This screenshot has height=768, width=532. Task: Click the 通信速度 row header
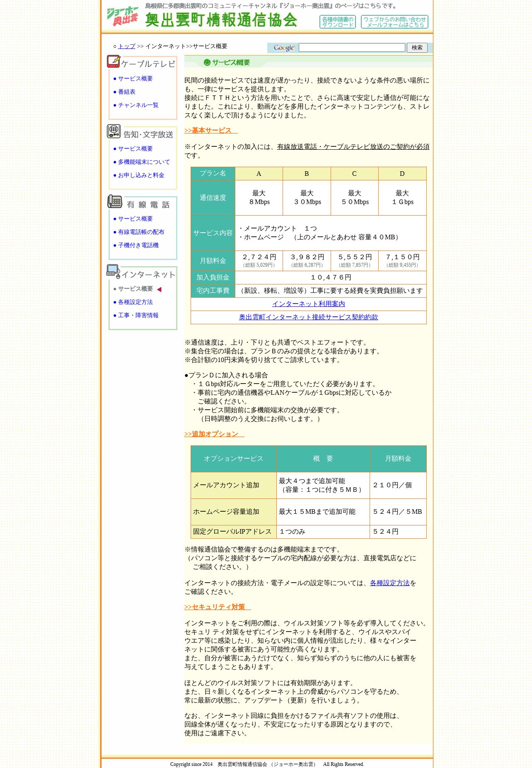pos(213,198)
